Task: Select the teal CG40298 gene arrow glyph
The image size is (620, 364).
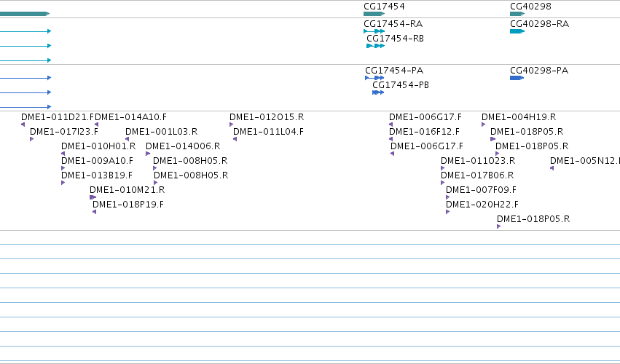Action: [x=517, y=14]
